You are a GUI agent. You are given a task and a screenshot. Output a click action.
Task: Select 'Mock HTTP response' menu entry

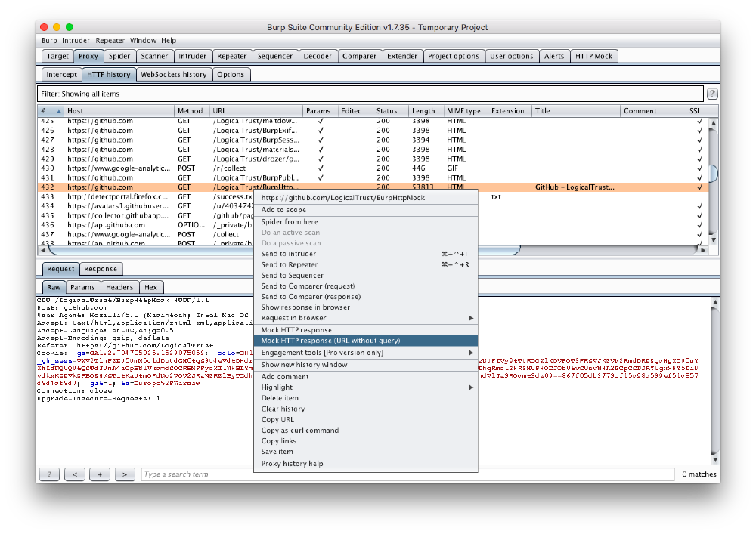pyautogui.click(x=296, y=330)
